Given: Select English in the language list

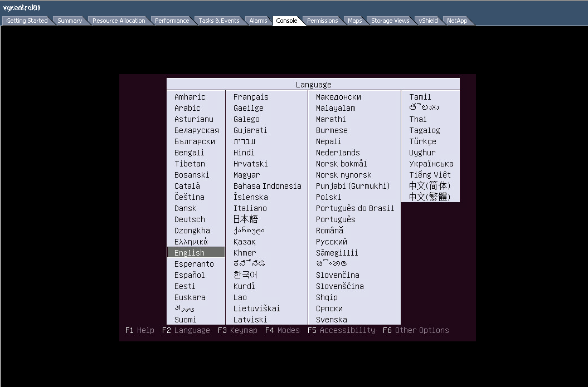Looking at the screenshot, I should click(x=189, y=253).
